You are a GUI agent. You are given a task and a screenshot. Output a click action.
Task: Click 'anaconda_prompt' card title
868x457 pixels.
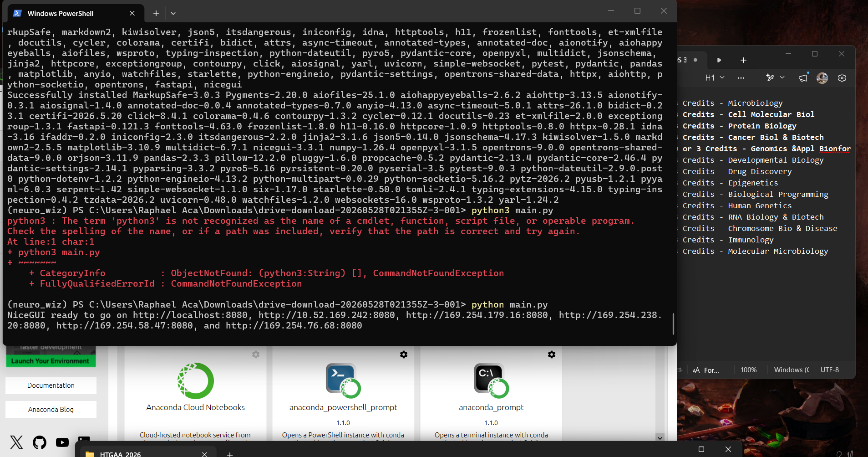[x=491, y=407]
